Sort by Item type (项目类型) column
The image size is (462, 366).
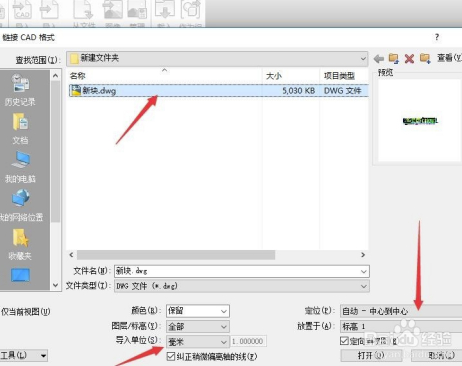[339, 76]
